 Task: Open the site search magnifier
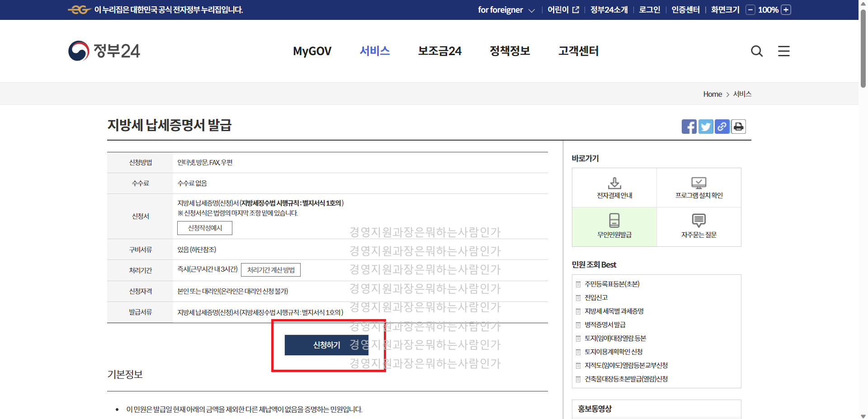[756, 51]
